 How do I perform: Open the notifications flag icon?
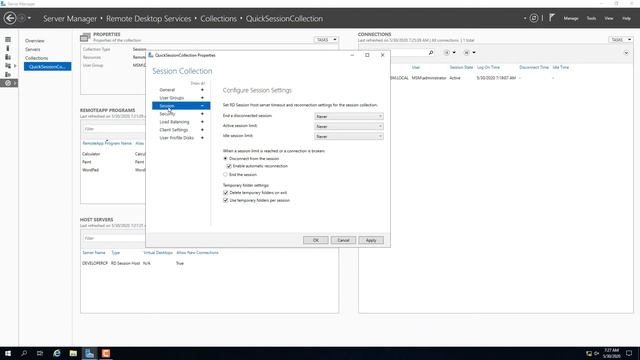point(551,18)
